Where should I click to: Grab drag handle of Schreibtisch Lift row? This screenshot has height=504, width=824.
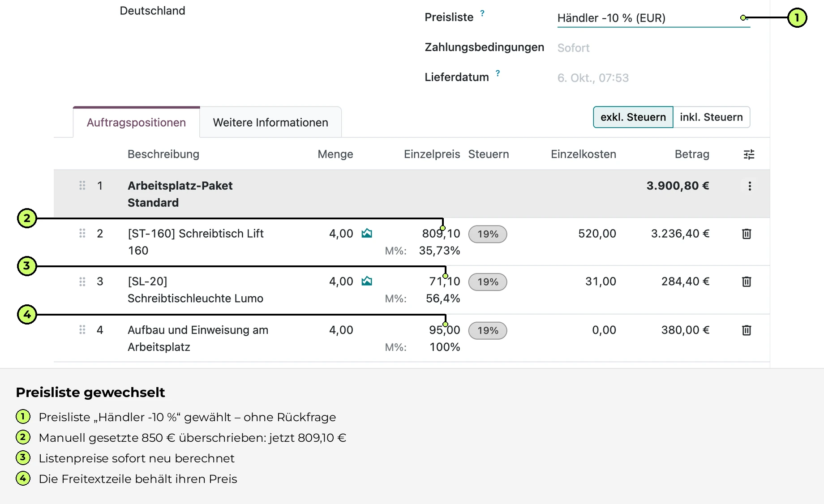[82, 233]
